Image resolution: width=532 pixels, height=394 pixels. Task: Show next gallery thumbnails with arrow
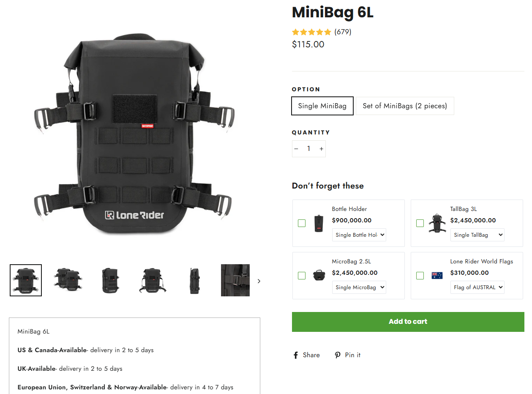tap(259, 281)
